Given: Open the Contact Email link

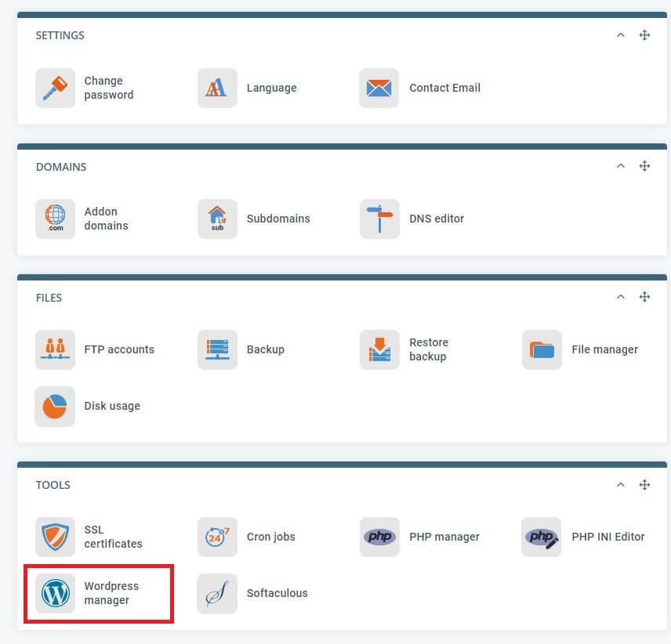Looking at the screenshot, I should click(444, 89).
